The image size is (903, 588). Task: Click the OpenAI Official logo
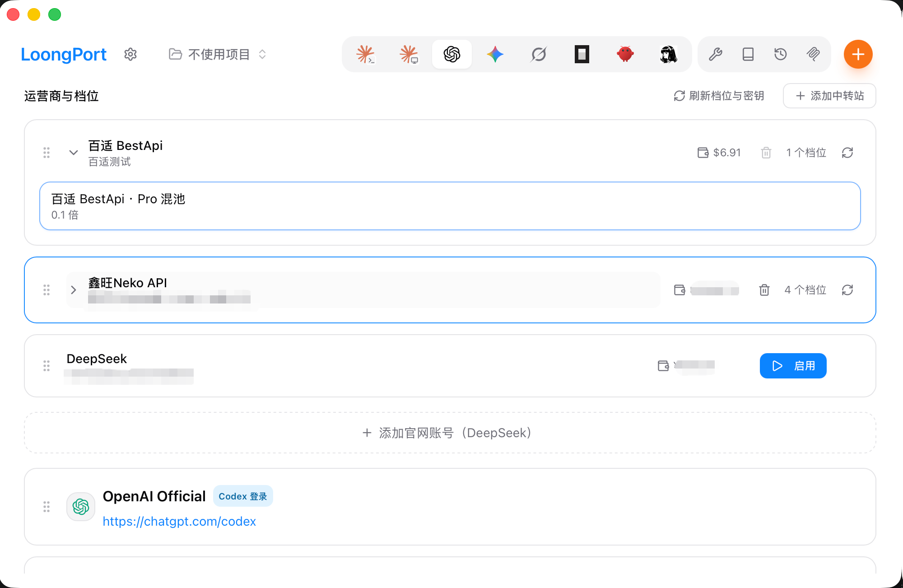pyautogui.click(x=81, y=507)
